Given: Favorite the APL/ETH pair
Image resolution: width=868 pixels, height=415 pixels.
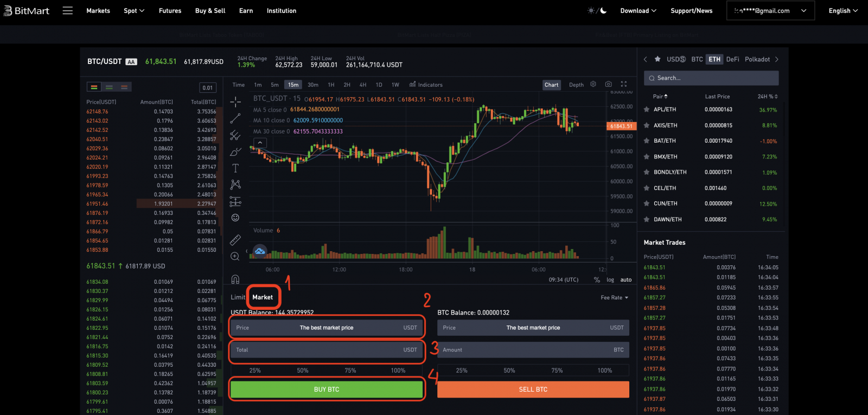Looking at the screenshot, I should [647, 110].
